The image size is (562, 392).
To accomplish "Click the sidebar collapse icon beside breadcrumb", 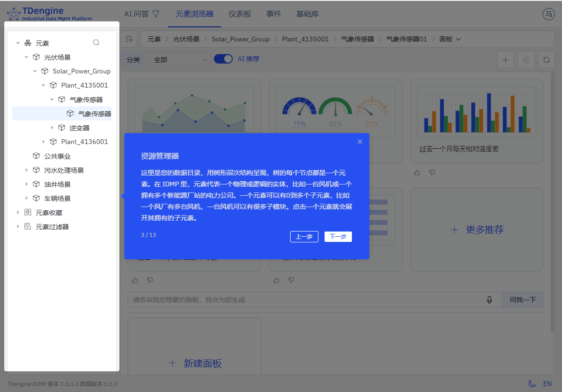I will [x=129, y=39].
